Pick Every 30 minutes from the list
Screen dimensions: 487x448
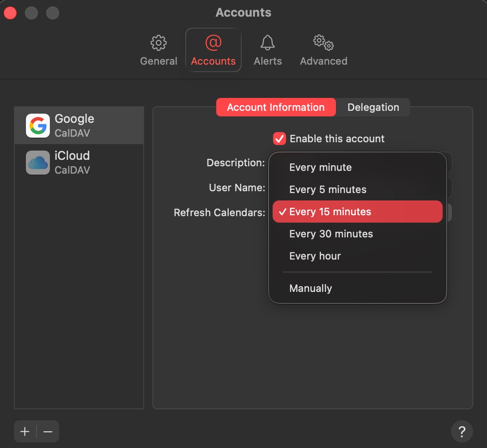331,234
